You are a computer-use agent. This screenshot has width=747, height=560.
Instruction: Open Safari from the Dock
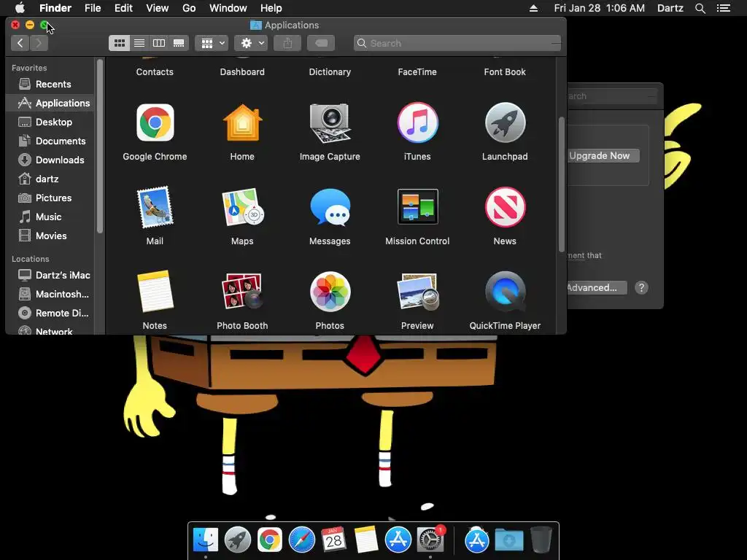click(x=302, y=540)
